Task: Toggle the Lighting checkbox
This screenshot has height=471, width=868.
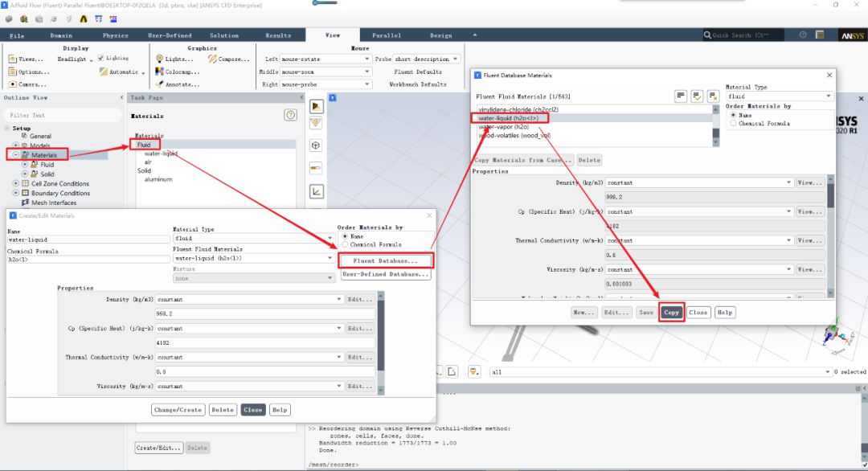Action: (x=100, y=58)
